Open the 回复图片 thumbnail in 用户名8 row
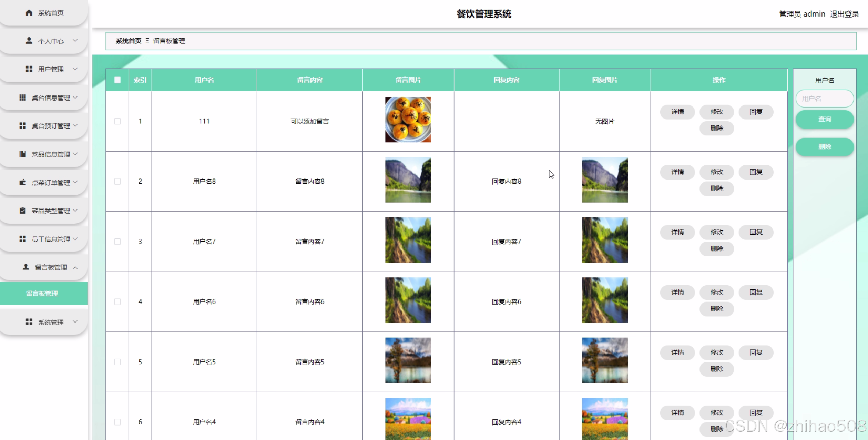 [x=605, y=180]
